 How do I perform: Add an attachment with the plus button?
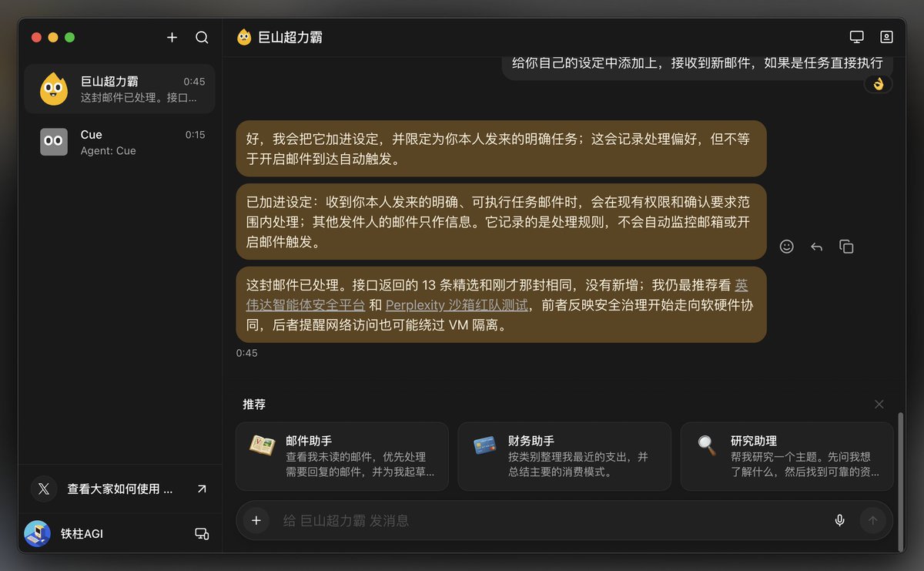(256, 520)
